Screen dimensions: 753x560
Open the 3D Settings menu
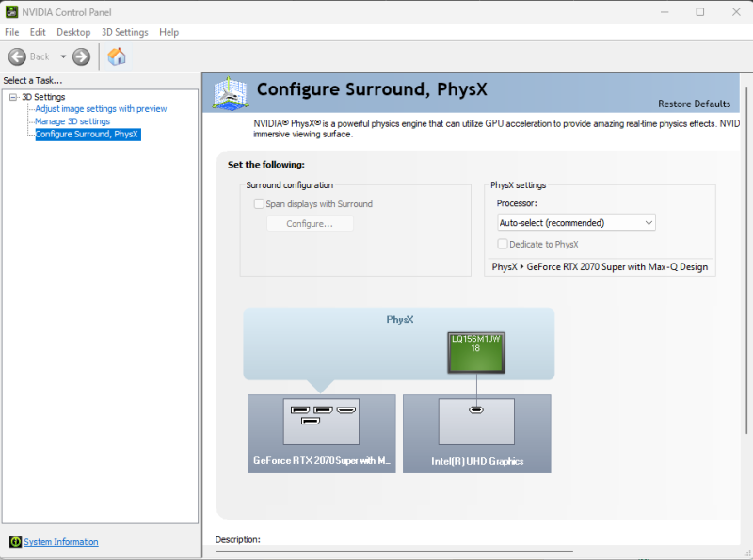click(x=125, y=32)
